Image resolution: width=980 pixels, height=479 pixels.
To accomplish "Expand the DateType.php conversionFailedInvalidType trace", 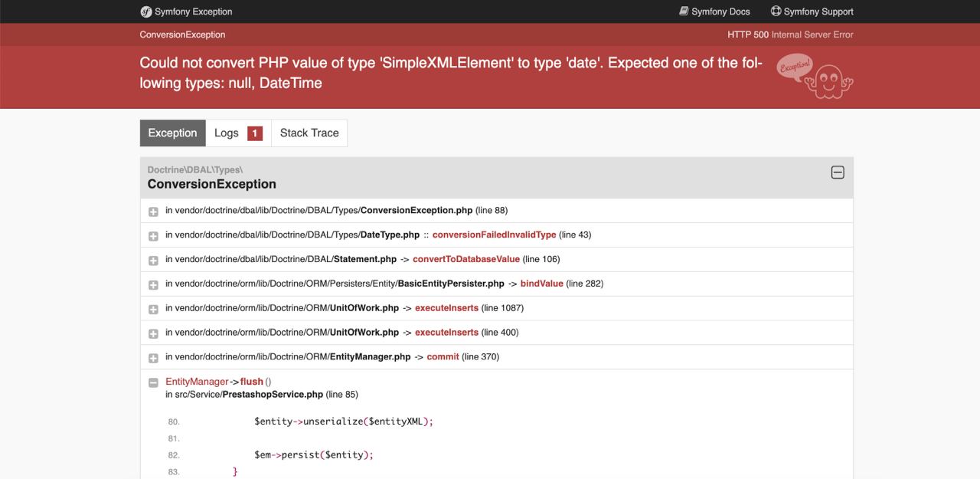I will [153, 235].
